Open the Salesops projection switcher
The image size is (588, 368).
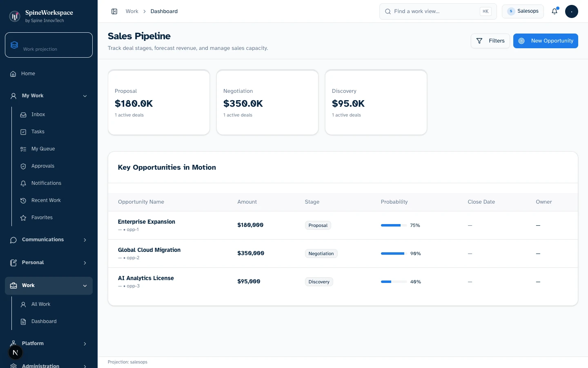point(523,11)
